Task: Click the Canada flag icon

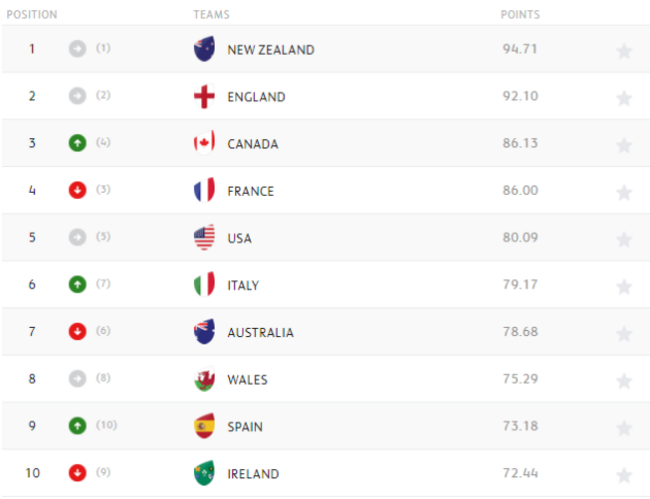Action: [204, 143]
